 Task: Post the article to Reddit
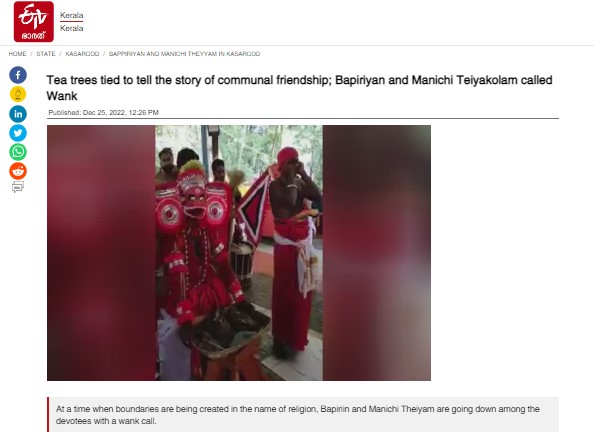coord(18,171)
